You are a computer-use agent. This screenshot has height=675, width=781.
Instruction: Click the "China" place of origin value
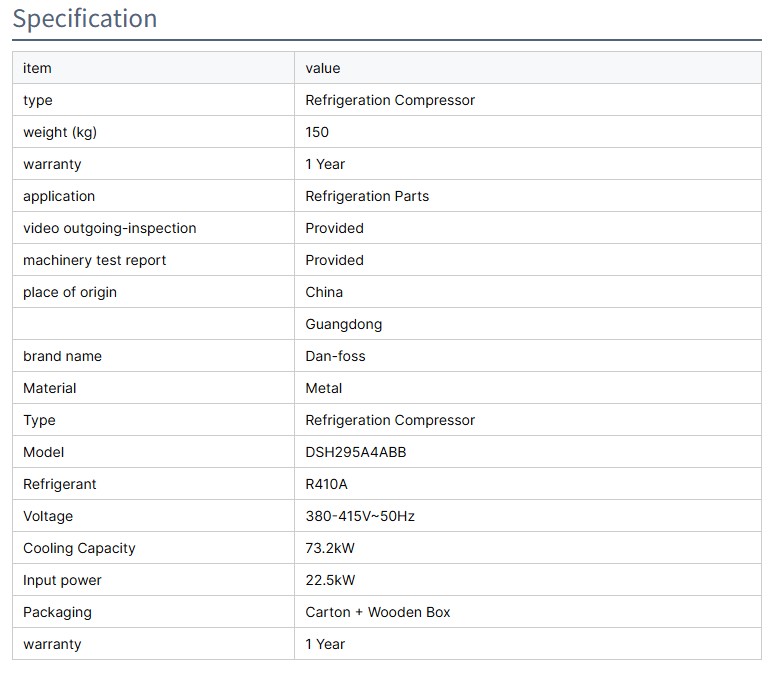(x=324, y=292)
